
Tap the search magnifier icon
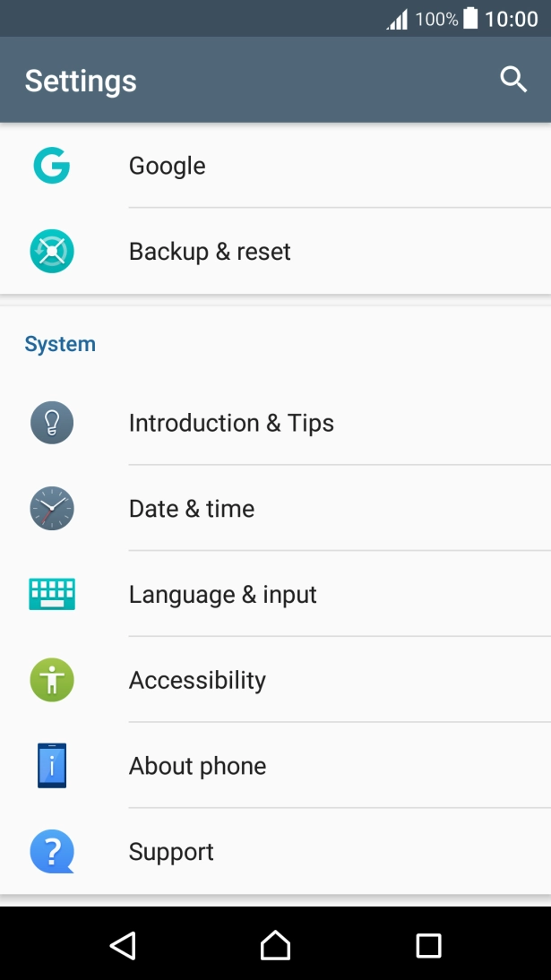[x=513, y=80]
